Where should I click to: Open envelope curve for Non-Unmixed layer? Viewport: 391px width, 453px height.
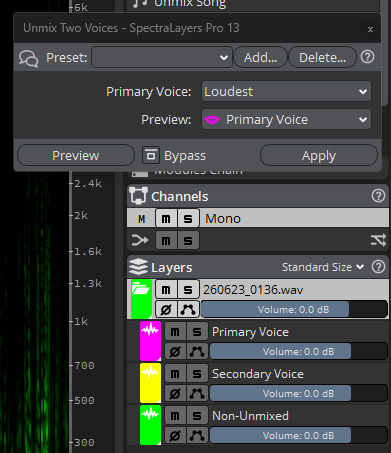pyautogui.click(x=197, y=435)
